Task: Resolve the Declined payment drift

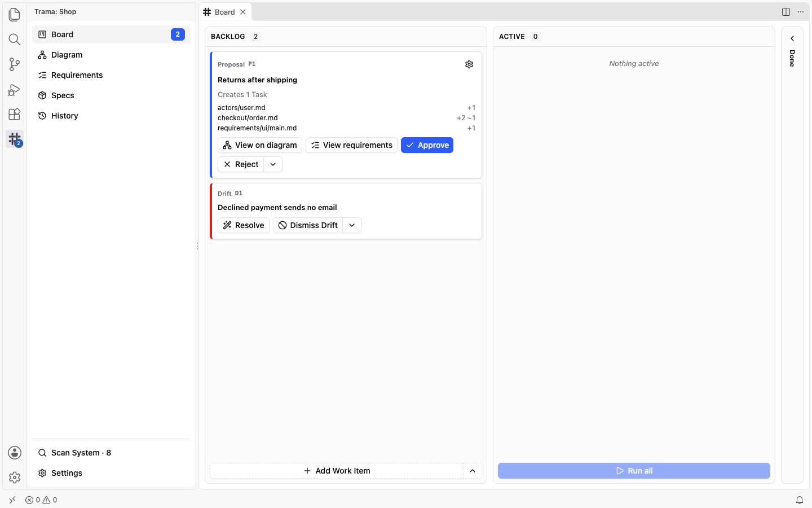Action: pos(244,225)
